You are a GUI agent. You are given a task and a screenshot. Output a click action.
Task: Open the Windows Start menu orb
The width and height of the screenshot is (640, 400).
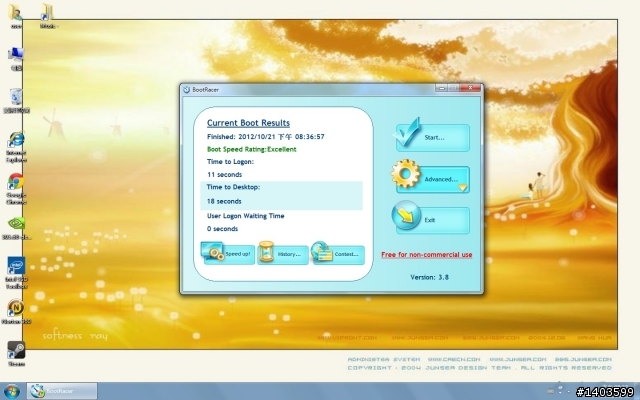tap(11, 391)
